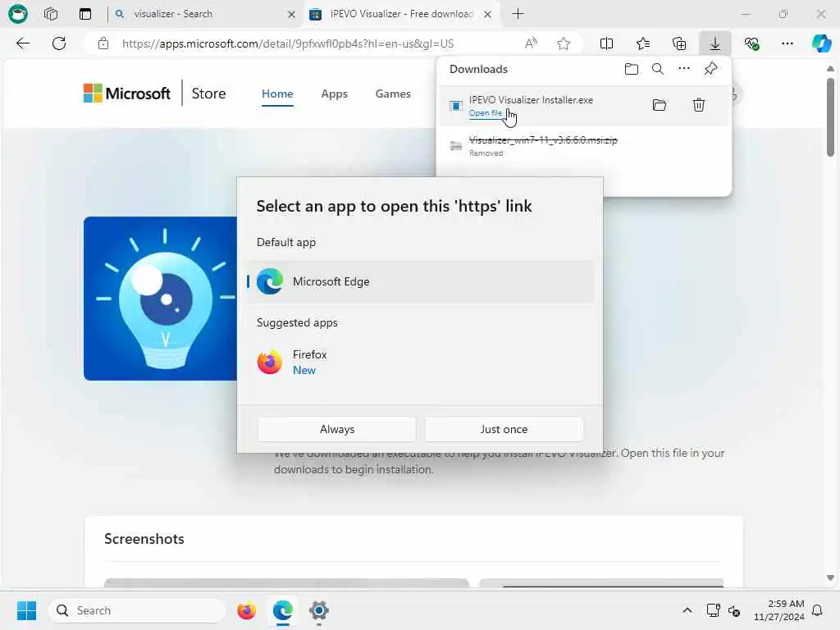Choose the Always button
840x630 pixels.
tap(337, 429)
